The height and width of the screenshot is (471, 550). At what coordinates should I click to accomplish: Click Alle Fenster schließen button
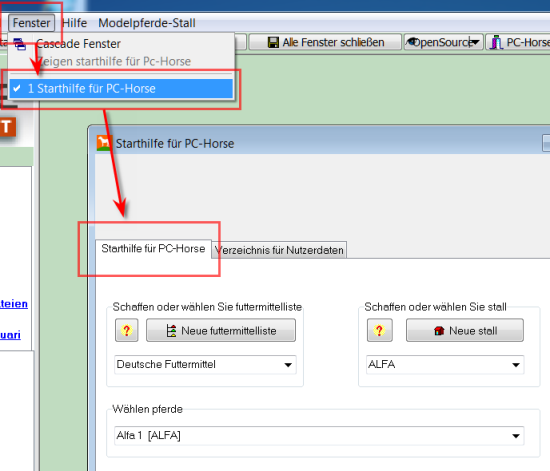point(325,42)
